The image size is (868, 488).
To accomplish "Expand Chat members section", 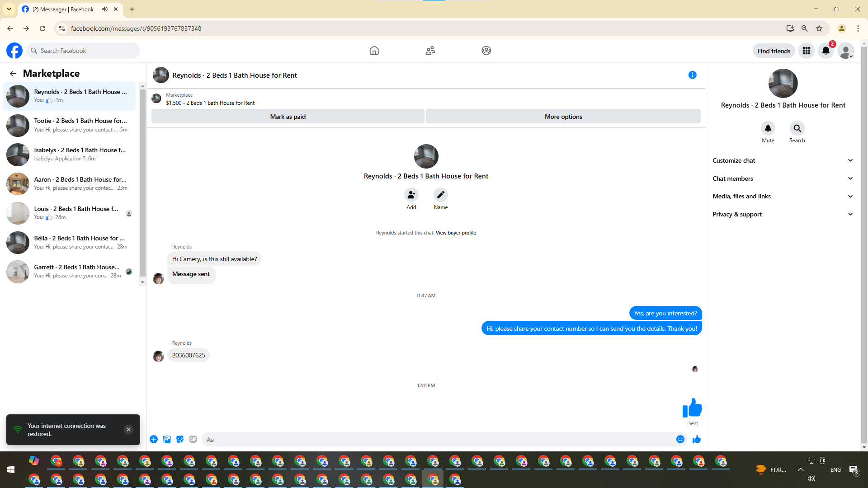I will [783, 178].
